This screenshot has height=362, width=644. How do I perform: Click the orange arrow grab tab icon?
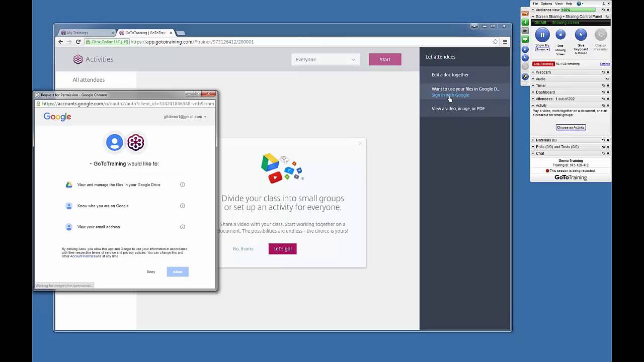(x=525, y=13)
